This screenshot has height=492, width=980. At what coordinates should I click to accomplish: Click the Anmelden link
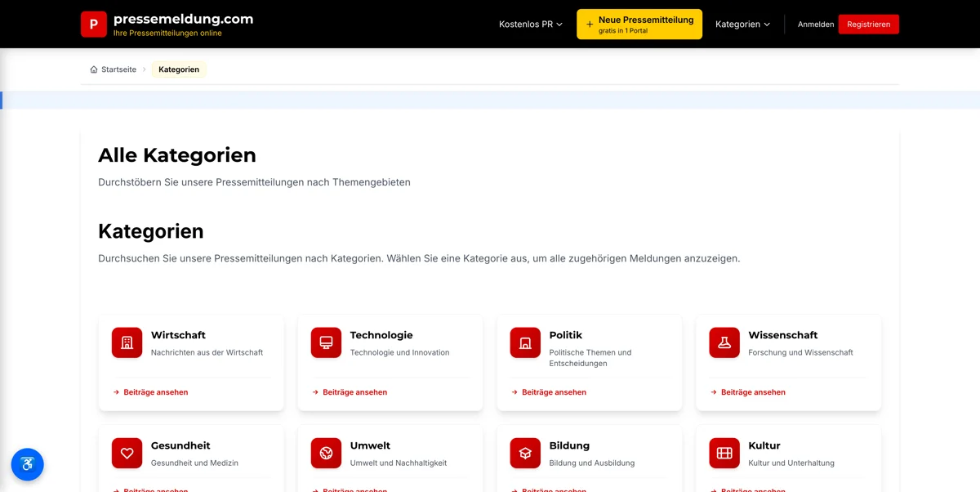(815, 24)
